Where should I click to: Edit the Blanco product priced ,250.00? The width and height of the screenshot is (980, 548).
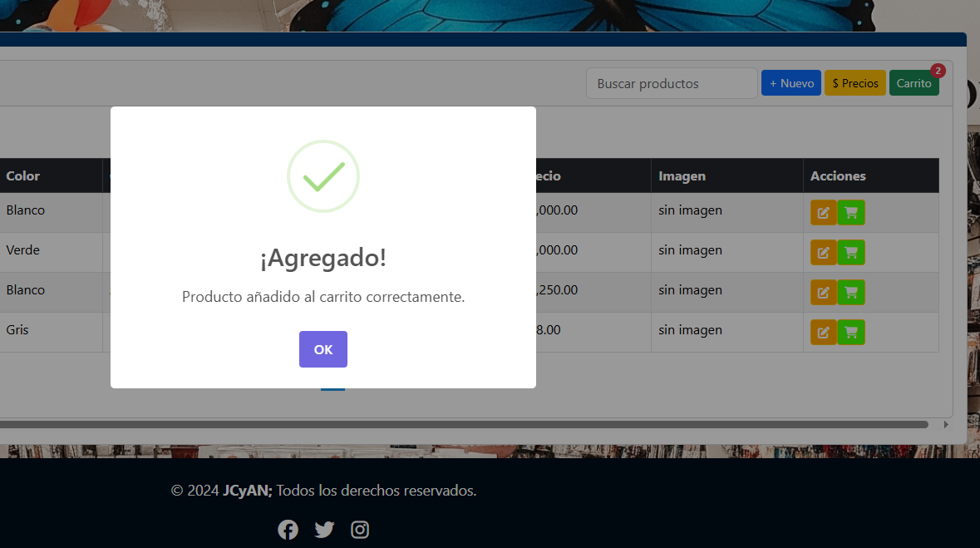pos(823,292)
